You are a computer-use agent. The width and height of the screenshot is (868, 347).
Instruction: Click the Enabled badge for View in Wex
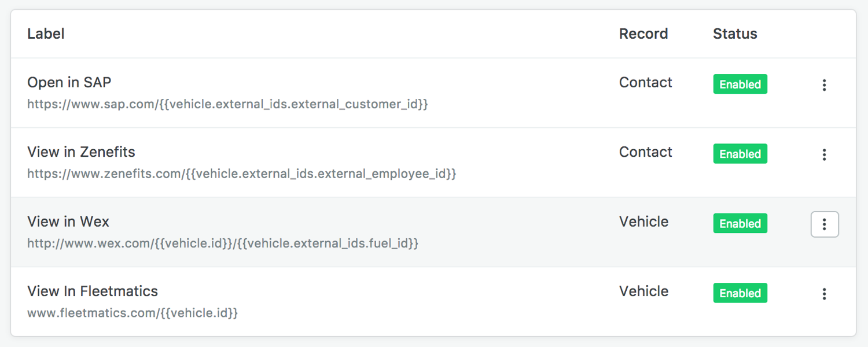click(740, 224)
